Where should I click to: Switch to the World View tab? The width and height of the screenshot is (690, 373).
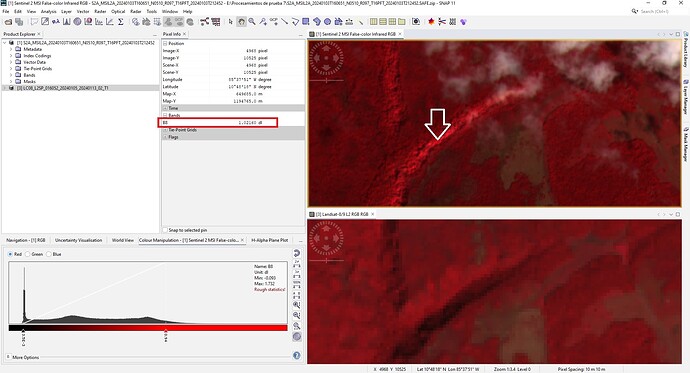123,240
